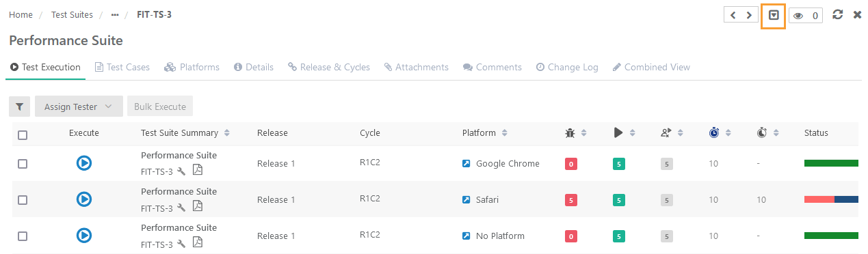This screenshot has width=868, height=254.
Task: Click the wrench icon in Chrome row
Action: (181, 171)
